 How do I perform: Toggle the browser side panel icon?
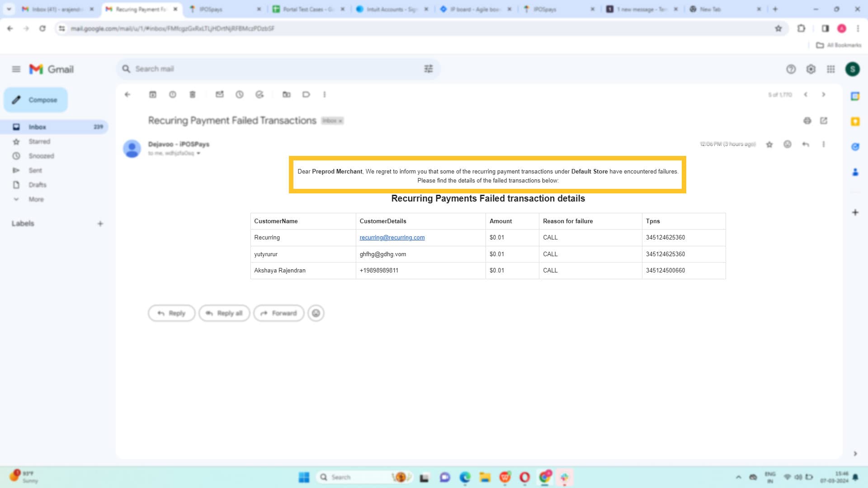click(x=825, y=28)
